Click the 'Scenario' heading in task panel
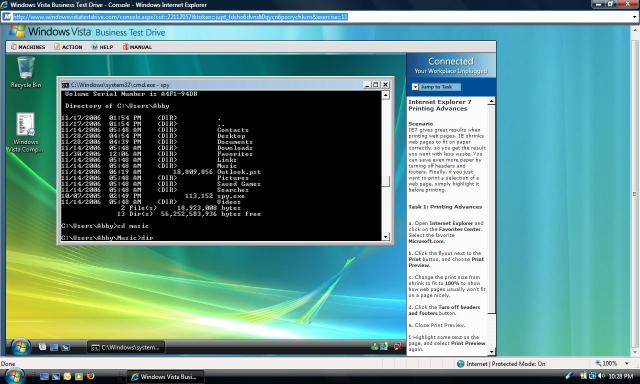Screen dimensions: 640x384 coord(421,124)
